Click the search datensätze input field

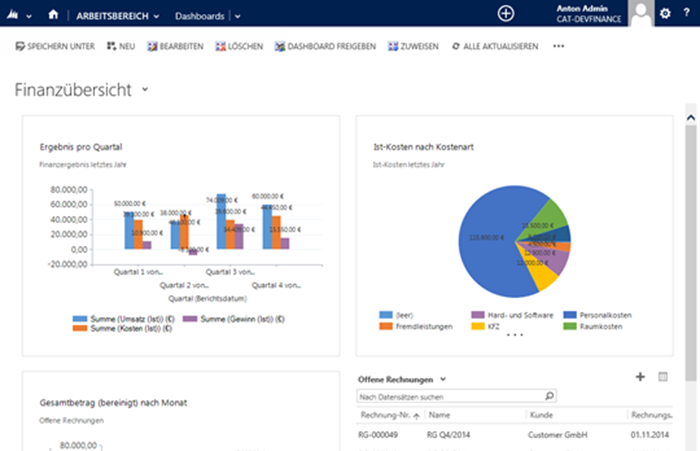448,396
